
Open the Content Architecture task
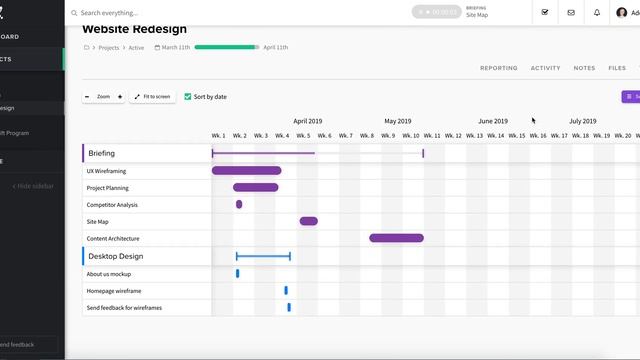coord(113,238)
